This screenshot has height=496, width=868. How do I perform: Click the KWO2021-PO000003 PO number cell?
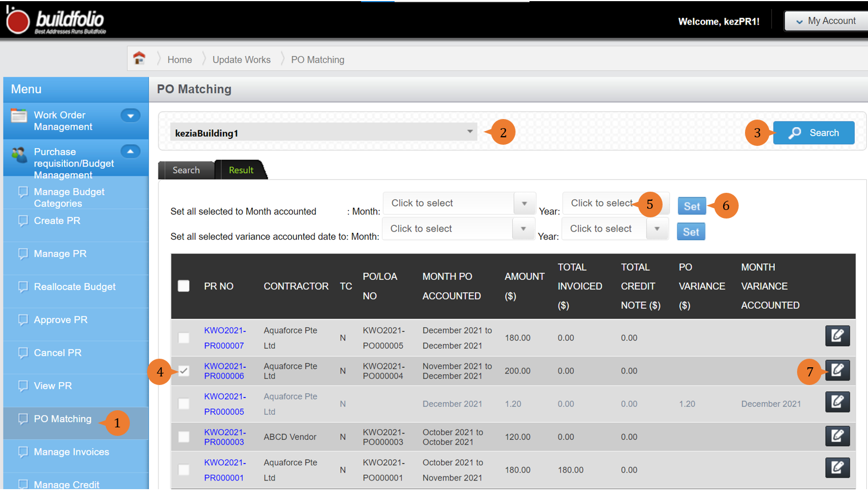[383, 437]
